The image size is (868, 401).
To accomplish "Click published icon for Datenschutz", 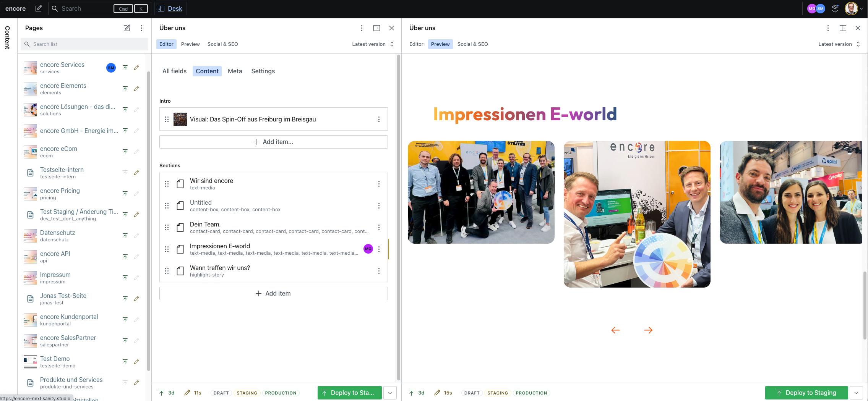I will tap(125, 236).
